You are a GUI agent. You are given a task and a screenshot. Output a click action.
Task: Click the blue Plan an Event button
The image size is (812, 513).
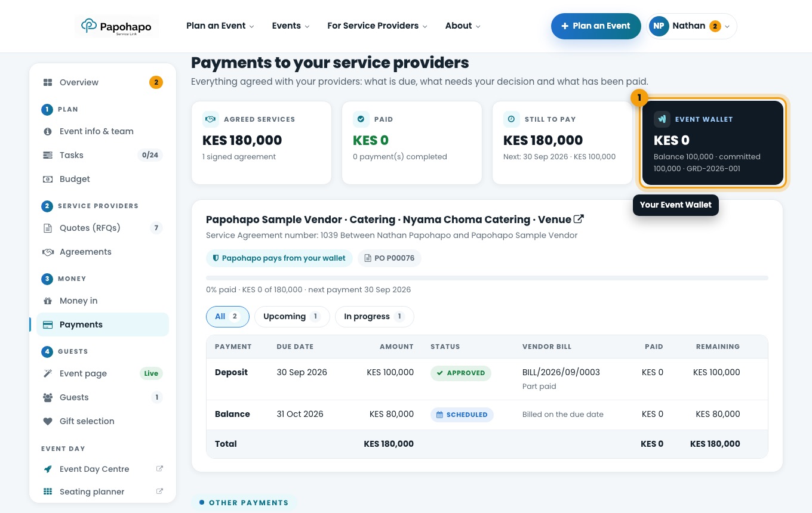596,26
